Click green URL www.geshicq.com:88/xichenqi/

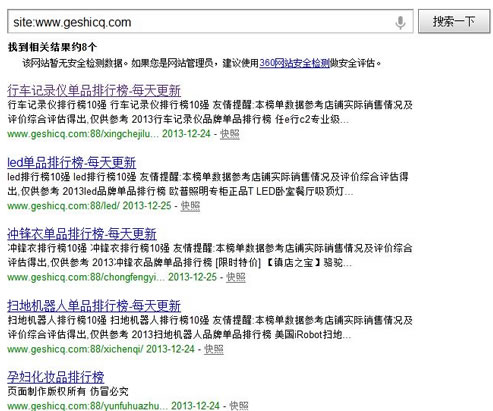[x=75, y=349]
